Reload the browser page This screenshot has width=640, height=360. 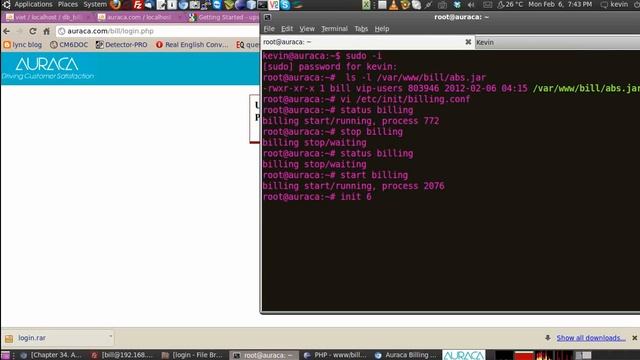[33, 31]
